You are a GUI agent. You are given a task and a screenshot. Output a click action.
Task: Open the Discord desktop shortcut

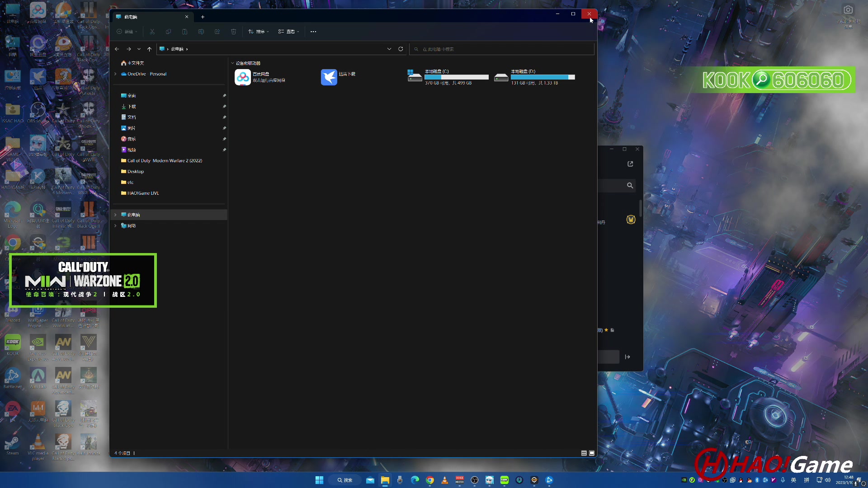point(13,312)
